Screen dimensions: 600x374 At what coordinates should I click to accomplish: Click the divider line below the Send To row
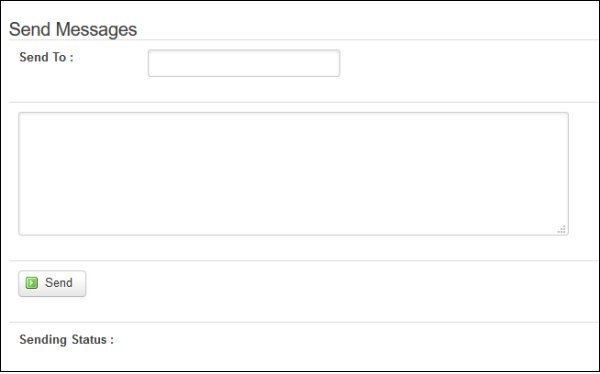point(303,102)
